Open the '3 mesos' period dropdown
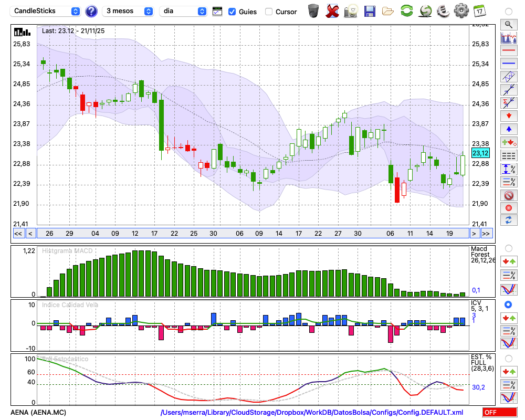The width and height of the screenshot is (525, 420). [x=129, y=11]
